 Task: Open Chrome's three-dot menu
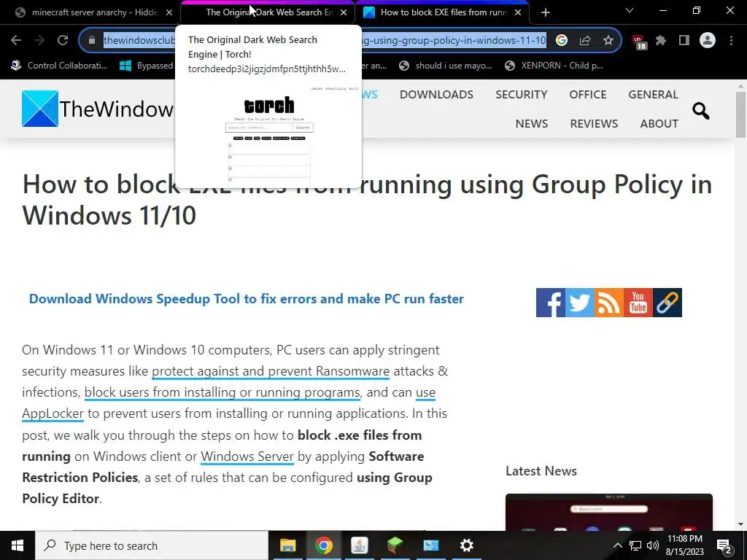click(731, 41)
